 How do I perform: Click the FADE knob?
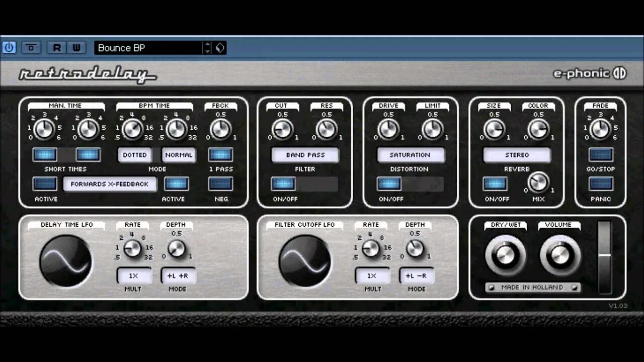click(x=600, y=129)
